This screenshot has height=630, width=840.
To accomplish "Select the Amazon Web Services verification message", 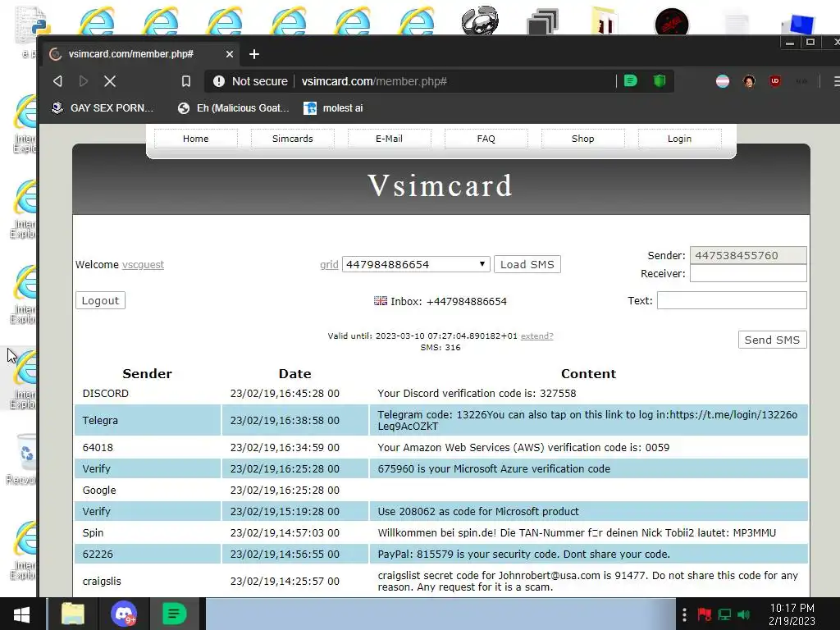I will [x=588, y=447].
